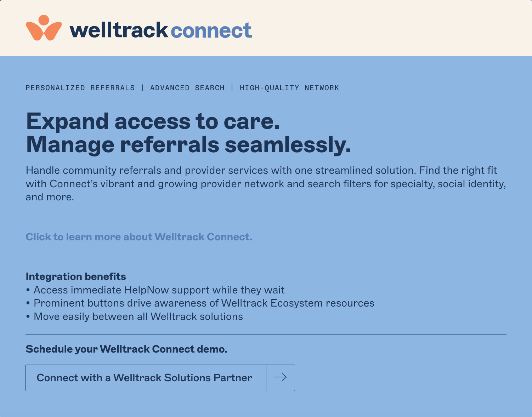Click the divider line under the tagline row
532x417 pixels.
266,101
